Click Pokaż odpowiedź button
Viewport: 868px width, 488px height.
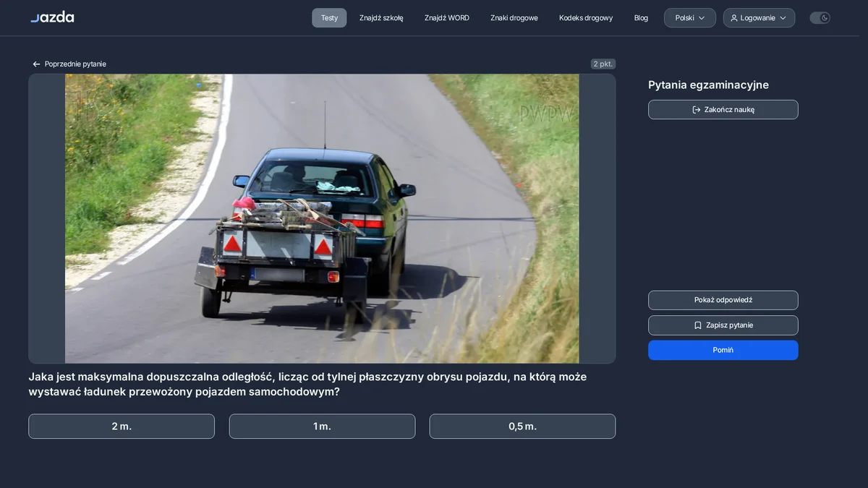click(x=723, y=300)
